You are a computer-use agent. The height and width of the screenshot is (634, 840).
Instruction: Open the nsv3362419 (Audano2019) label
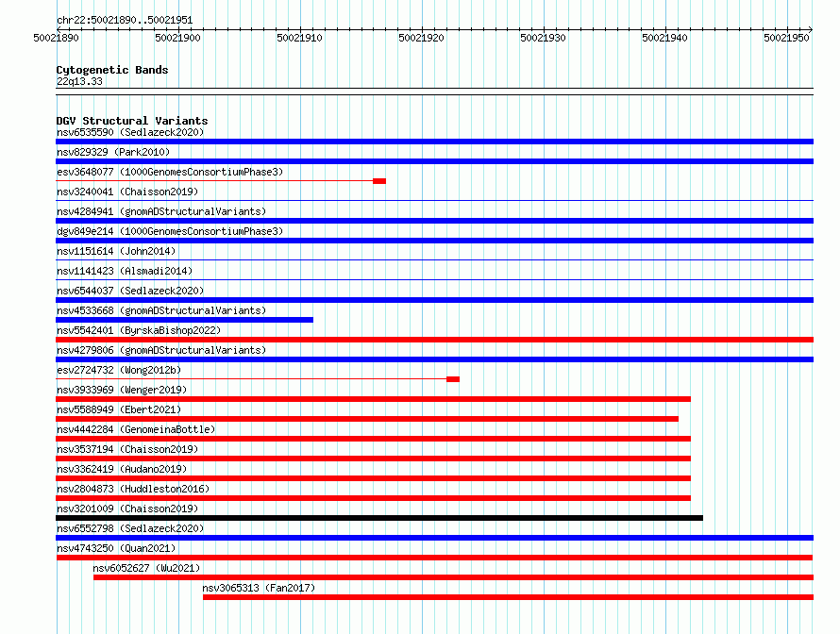122,469
